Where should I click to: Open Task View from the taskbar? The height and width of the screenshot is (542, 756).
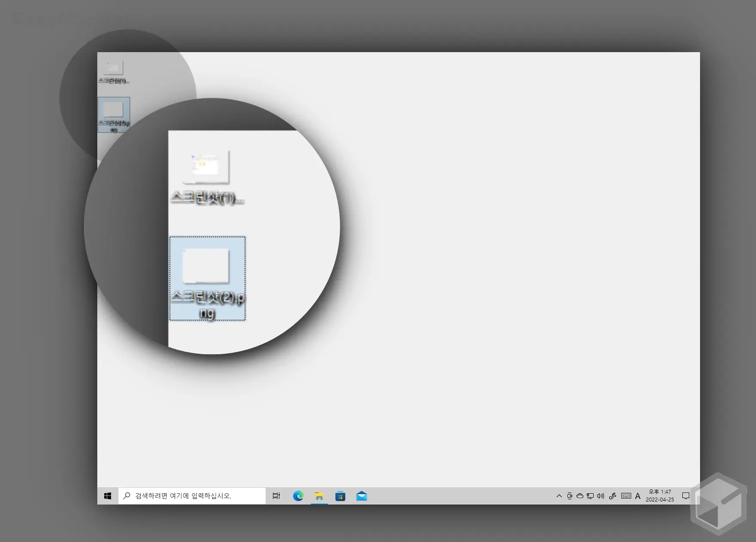click(276, 496)
